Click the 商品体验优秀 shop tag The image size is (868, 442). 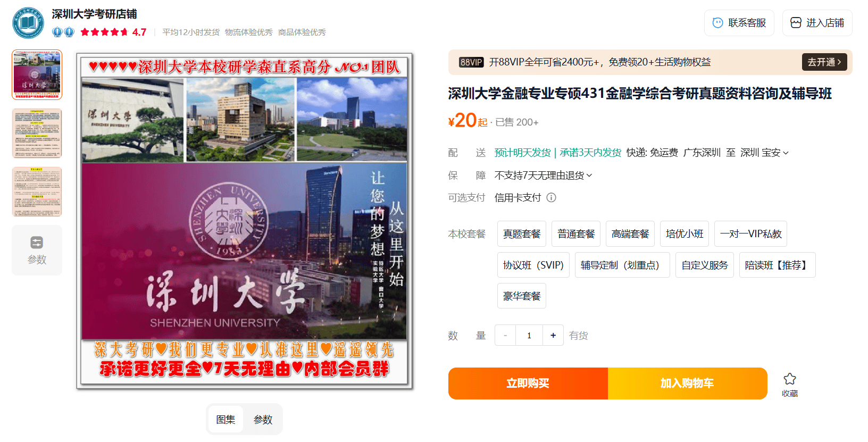(302, 32)
